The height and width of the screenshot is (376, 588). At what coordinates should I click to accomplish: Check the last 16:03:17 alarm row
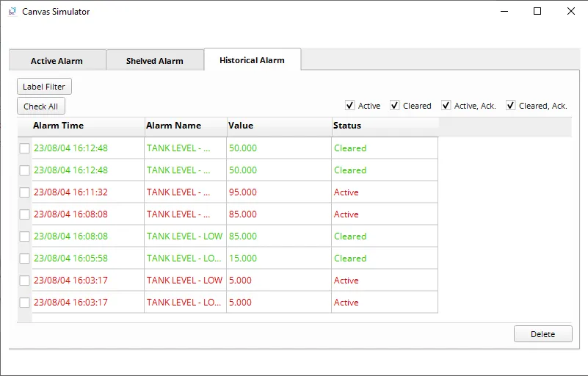coord(25,303)
